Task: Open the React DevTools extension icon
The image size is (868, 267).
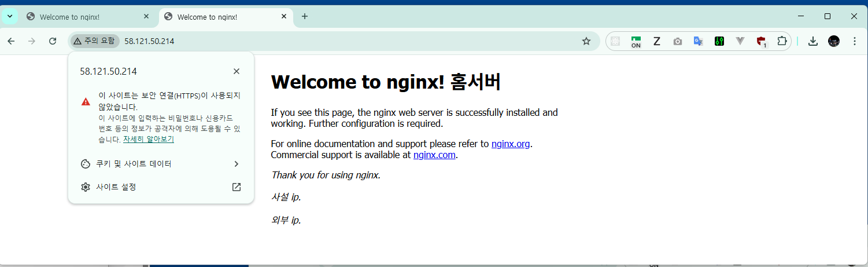Action: 615,41
